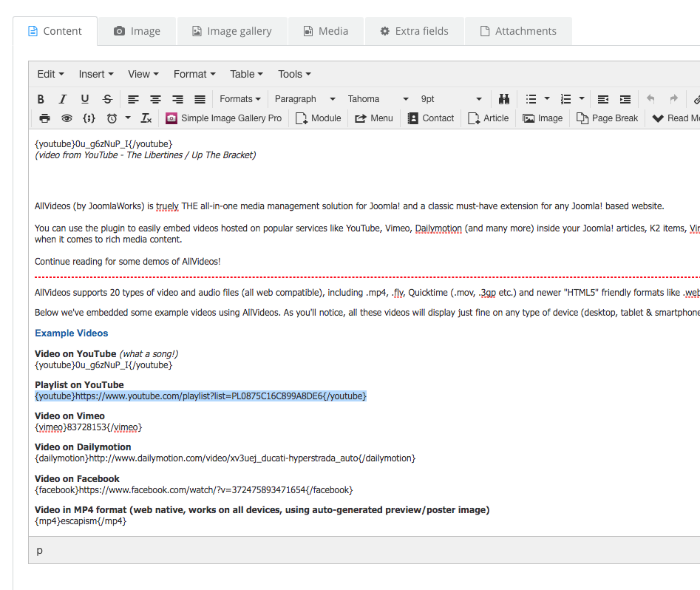700x590 pixels.
Task: Click the dailymotion tag URL line
Action: [x=225, y=458]
